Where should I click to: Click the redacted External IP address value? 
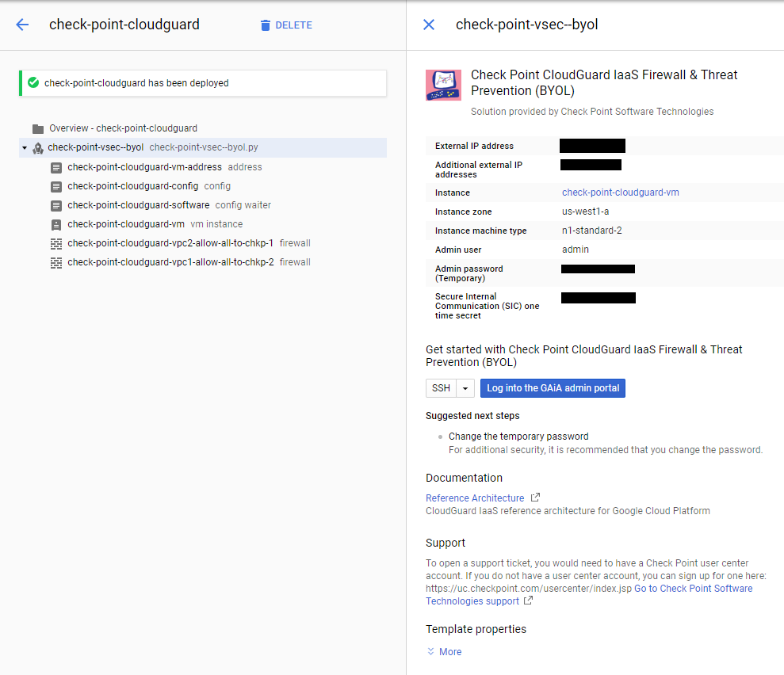(592, 146)
